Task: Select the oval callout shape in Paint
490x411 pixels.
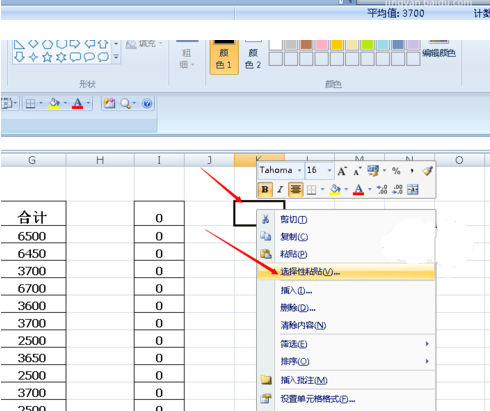Action: pos(89,57)
